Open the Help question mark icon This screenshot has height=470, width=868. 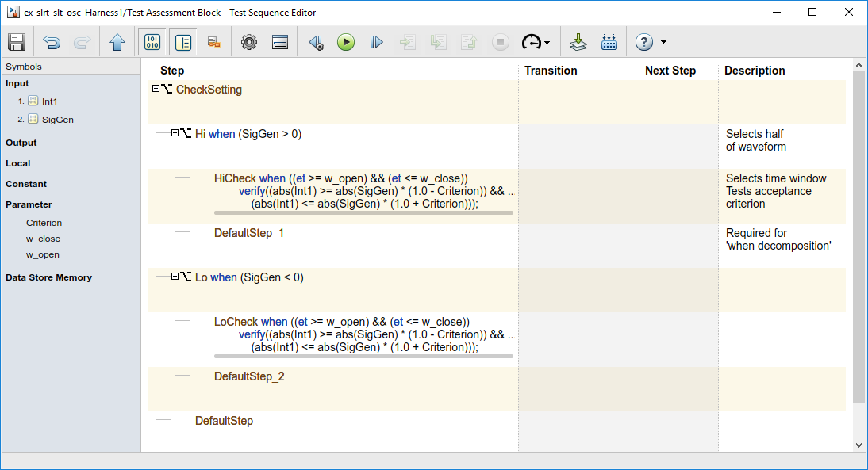pos(643,43)
